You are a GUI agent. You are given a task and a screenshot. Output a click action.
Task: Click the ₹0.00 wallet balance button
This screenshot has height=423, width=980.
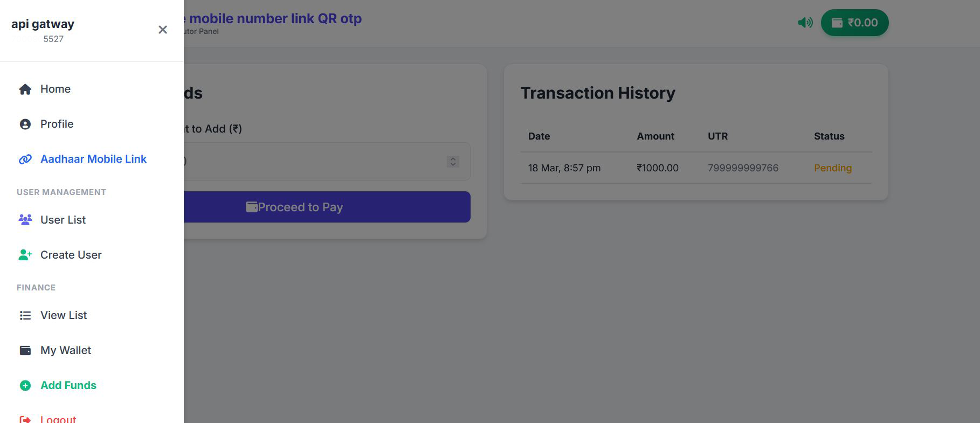click(854, 23)
